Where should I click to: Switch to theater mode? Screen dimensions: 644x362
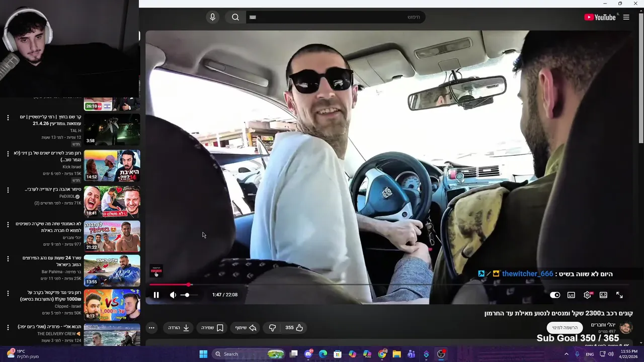click(603, 295)
